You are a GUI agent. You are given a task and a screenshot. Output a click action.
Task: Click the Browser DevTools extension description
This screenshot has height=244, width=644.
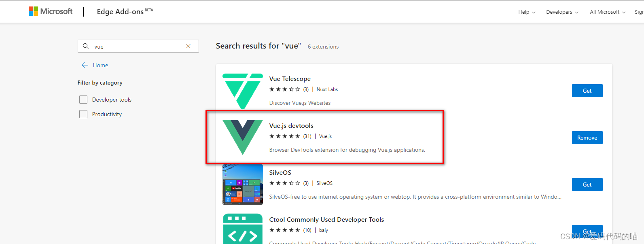click(347, 150)
